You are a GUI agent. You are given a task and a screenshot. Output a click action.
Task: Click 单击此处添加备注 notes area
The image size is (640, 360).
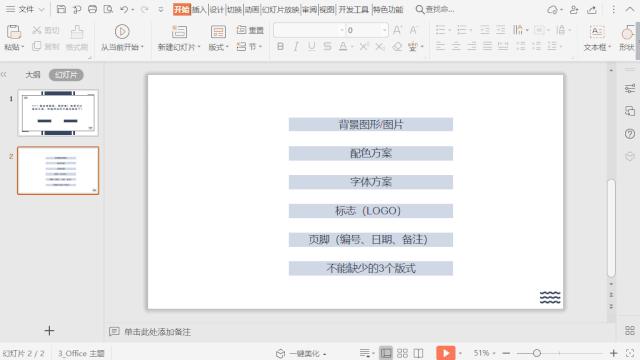coord(158,332)
